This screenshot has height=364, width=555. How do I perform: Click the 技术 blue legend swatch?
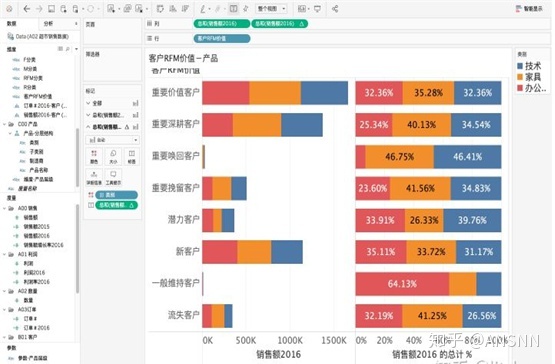(x=520, y=66)
